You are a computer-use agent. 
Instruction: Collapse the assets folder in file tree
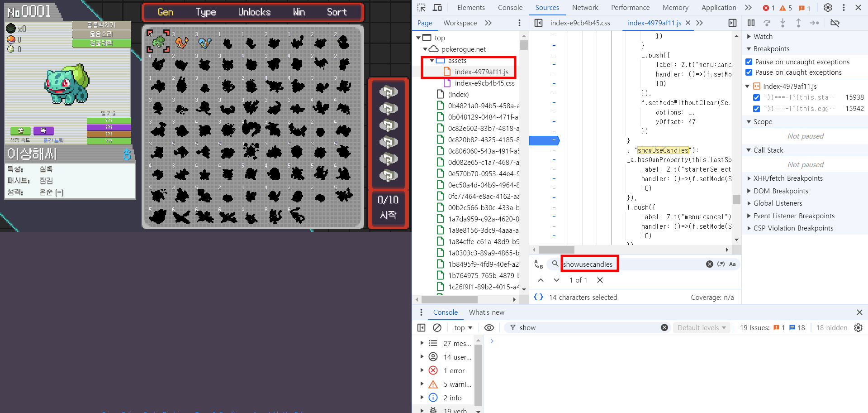pos(432,61)
